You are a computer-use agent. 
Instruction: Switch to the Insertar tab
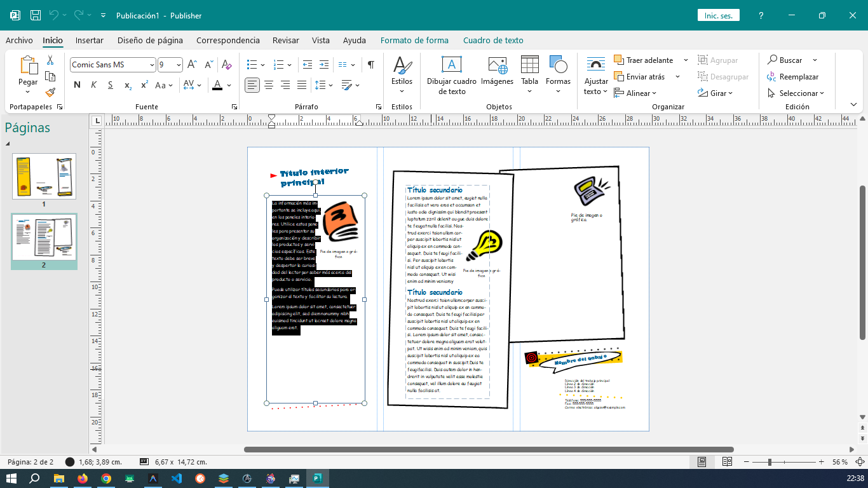pyautogui.click(x=89, y=39)
